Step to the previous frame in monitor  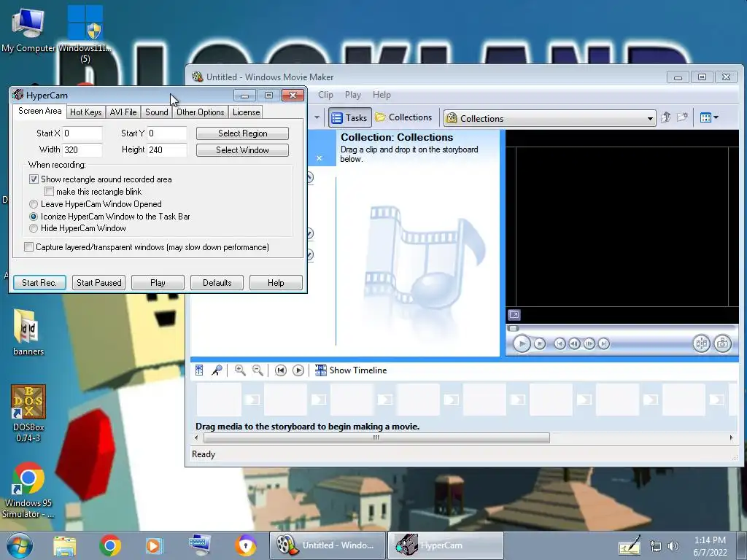[575, 343]
